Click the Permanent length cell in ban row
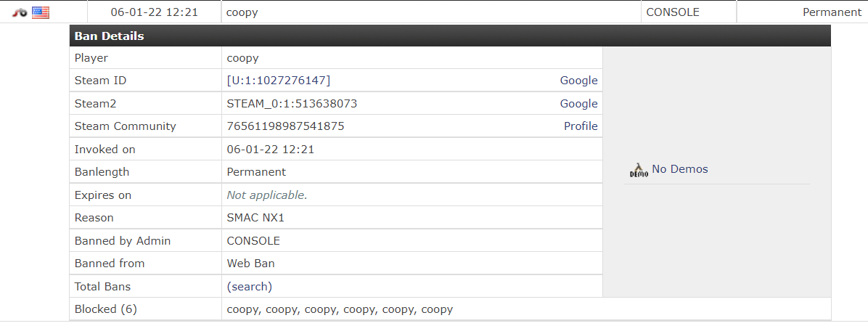This screenshot has height=326, width=868. point(832,12)
